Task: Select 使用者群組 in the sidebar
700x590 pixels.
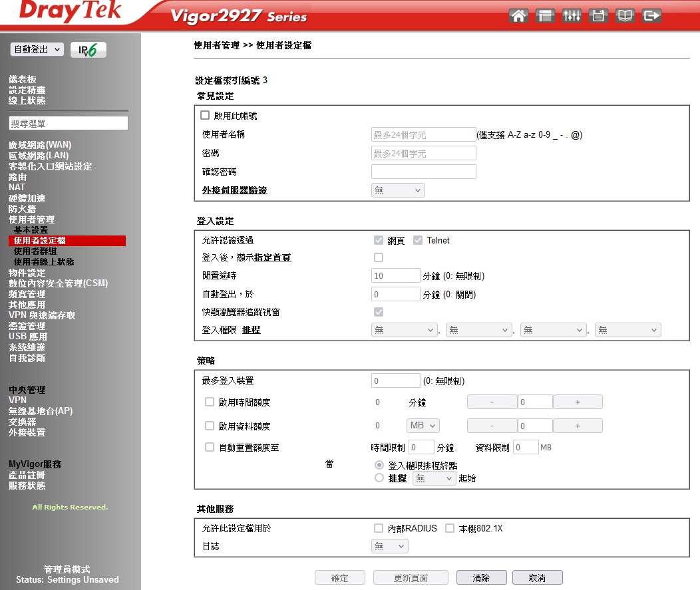Action: click(x=35, y=251)
